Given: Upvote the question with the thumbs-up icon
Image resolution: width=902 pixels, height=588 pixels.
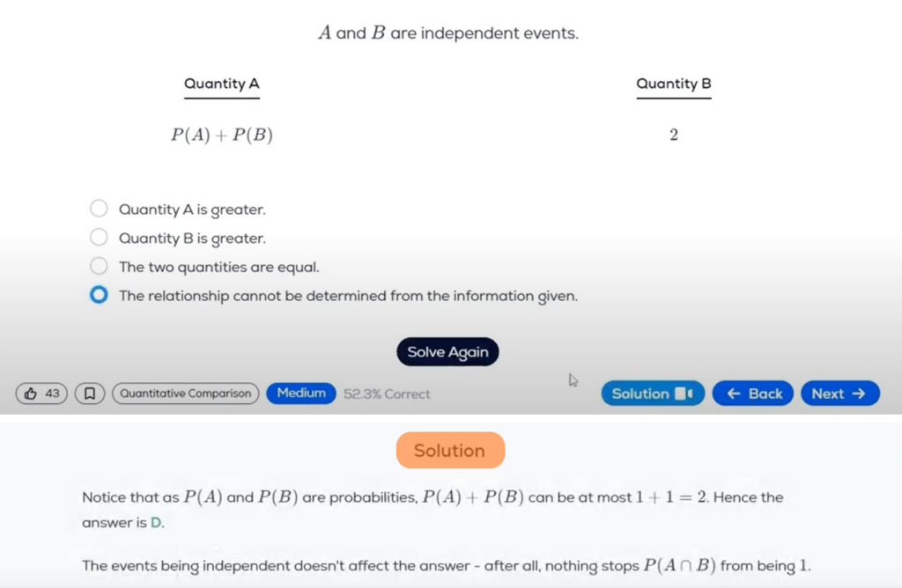Looking at the screenshot, I should click(32, 393).
